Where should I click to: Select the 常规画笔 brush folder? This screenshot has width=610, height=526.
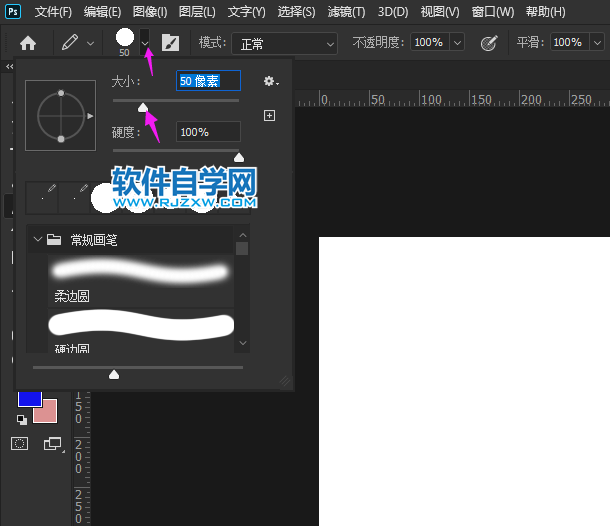tap(130, 240)
